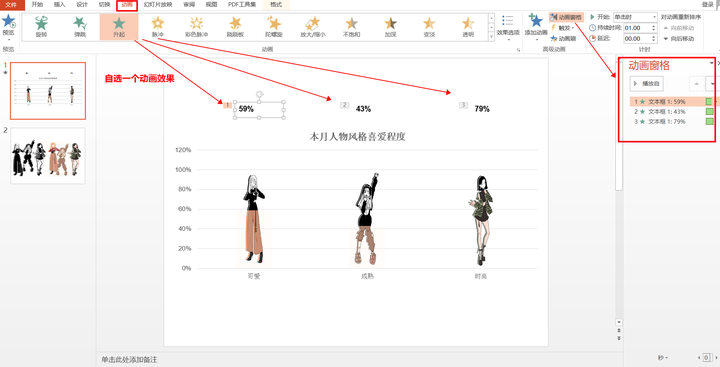The width and height of the screenshot is (720, 367).
Task: Click the 动画刷 animation painter
Action: [564, 39]
